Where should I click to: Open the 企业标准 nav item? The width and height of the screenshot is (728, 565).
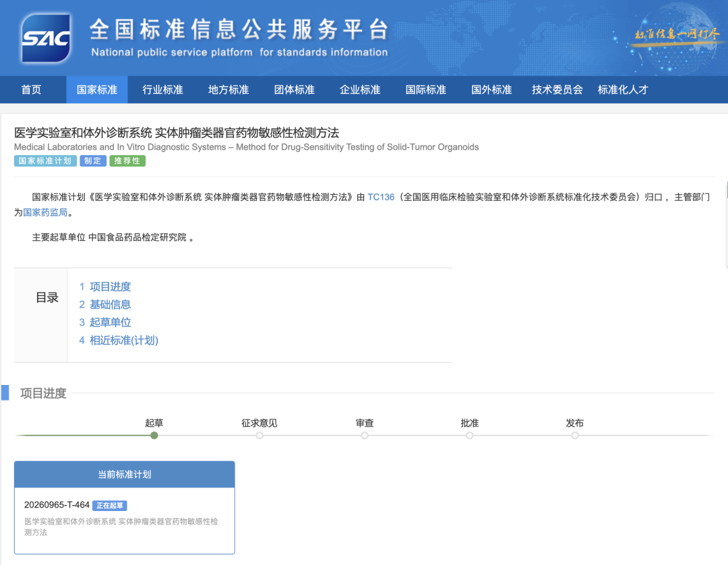point(360,90)
